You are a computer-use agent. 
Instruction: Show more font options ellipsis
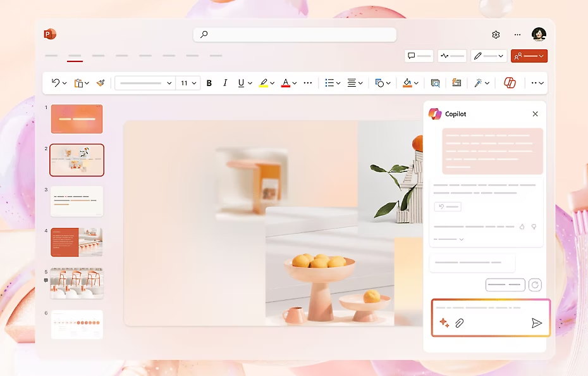pyautogui.click(x=307, y=83)
